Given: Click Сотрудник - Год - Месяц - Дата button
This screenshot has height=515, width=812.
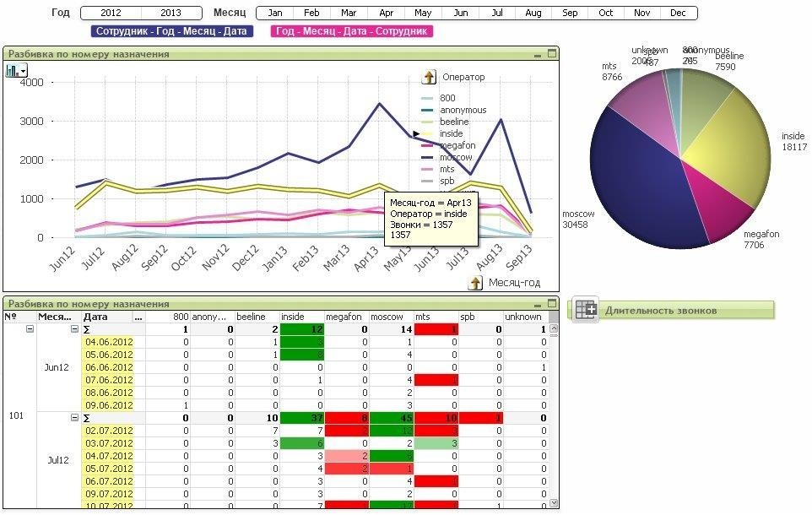Looking at the screenshot, I should coord(171,31).
